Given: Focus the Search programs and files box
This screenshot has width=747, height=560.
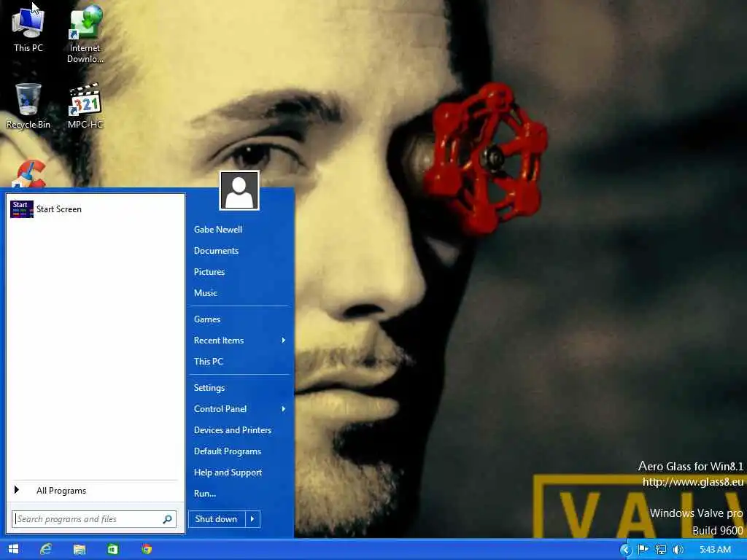Looking at the screenshot, I should pyautogui.click(x=94, y=519).
